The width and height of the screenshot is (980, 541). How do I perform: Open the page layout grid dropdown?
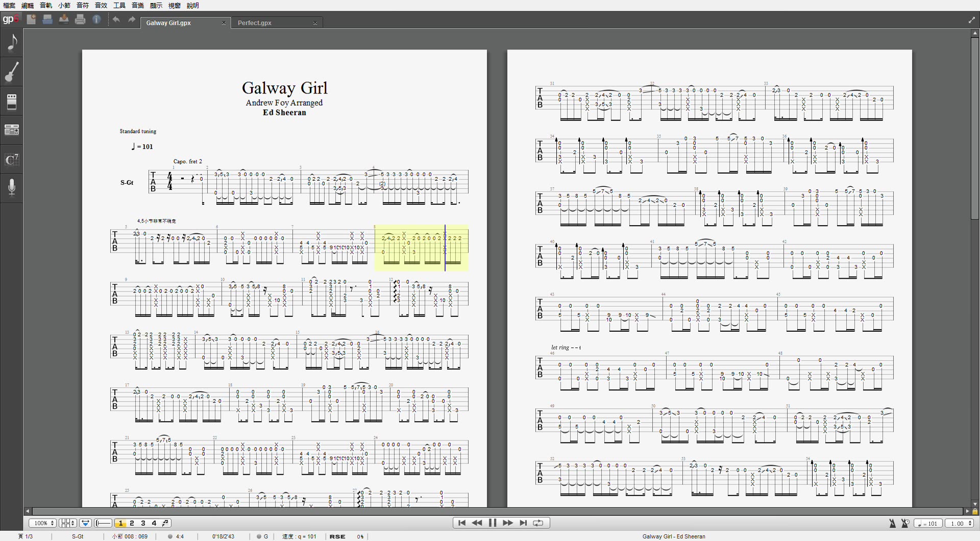pyautogui.click(x=67, y=523)
